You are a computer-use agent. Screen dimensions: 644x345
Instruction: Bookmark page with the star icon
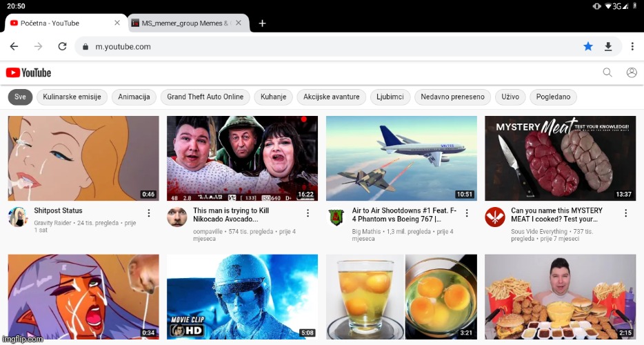(x=588, y=46)
